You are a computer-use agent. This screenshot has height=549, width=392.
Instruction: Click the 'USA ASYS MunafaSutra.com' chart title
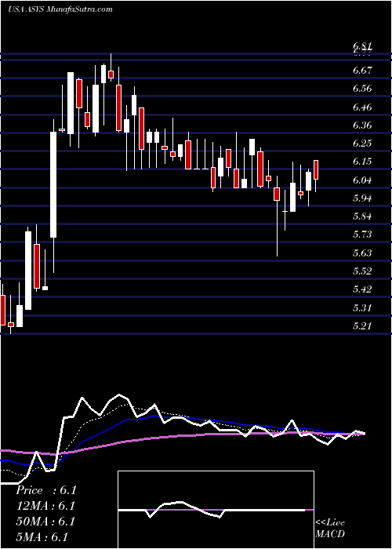60,9
